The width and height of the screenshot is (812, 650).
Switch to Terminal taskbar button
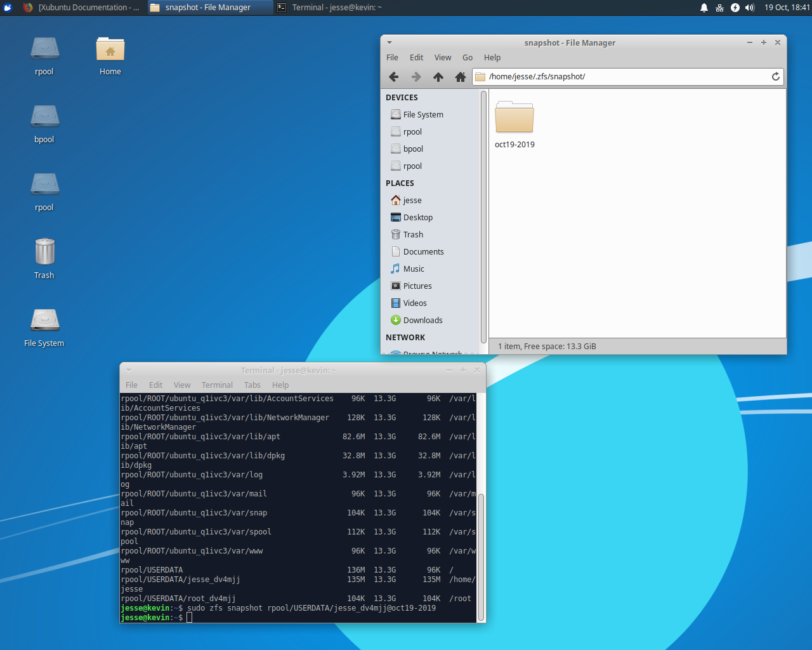coord(336,8)
